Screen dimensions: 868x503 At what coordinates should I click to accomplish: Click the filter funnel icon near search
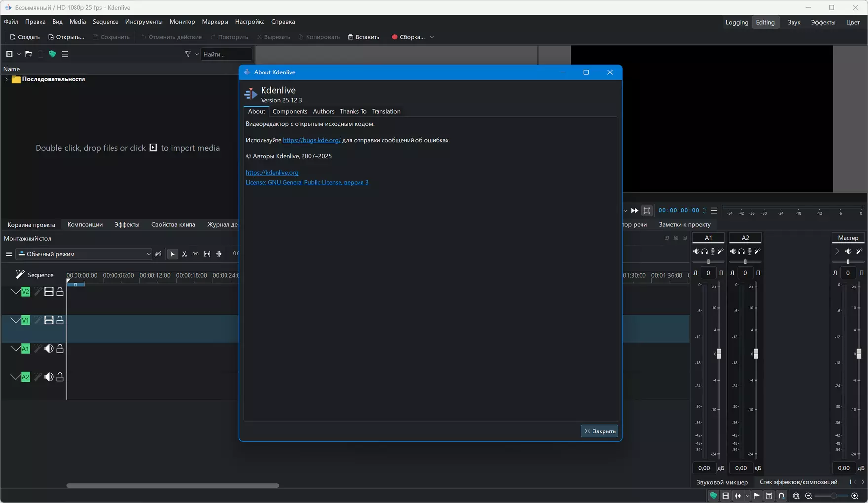tap(188, 54)
